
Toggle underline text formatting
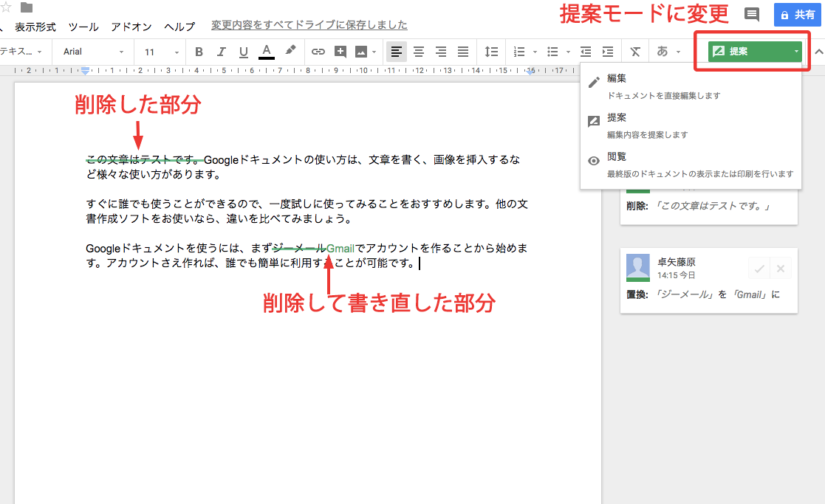pyautogui.click(x=244, y=52)
